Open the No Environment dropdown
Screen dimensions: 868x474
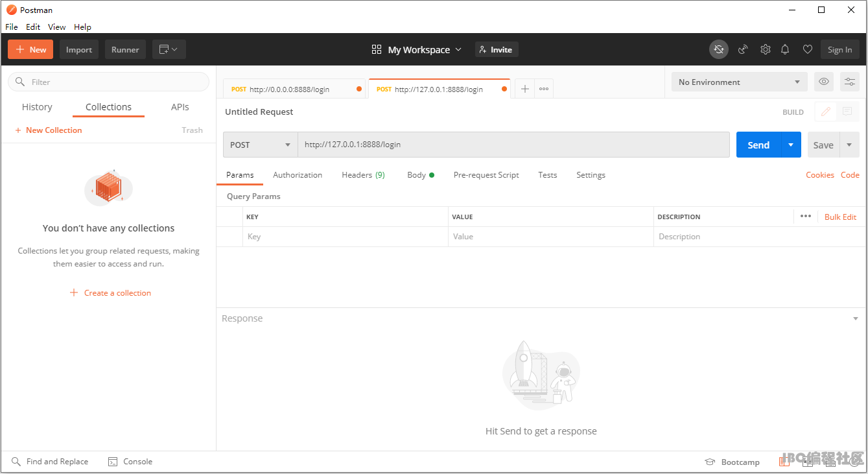740,82
